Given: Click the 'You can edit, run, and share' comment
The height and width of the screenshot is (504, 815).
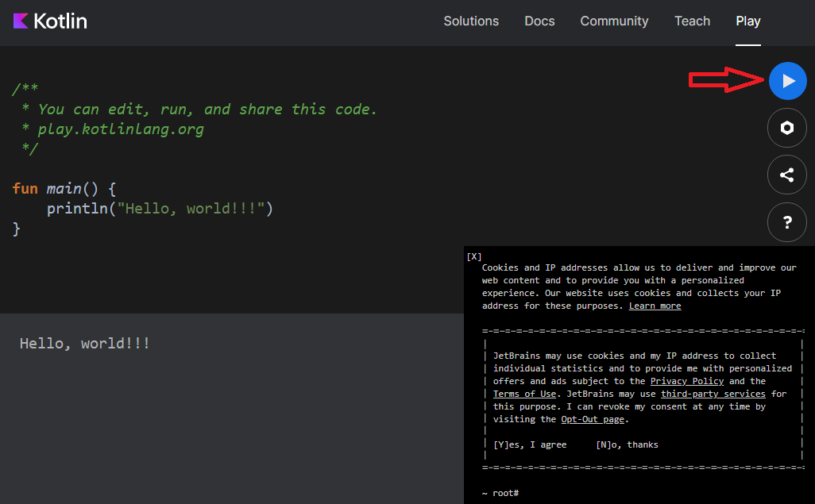Looking at the screenshot, I should coord(199,110).
